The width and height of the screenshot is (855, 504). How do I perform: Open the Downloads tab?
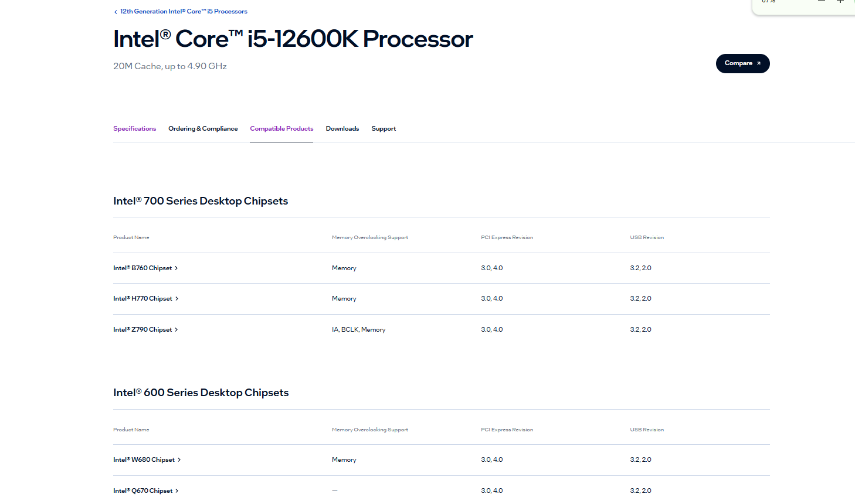(342, 128)
